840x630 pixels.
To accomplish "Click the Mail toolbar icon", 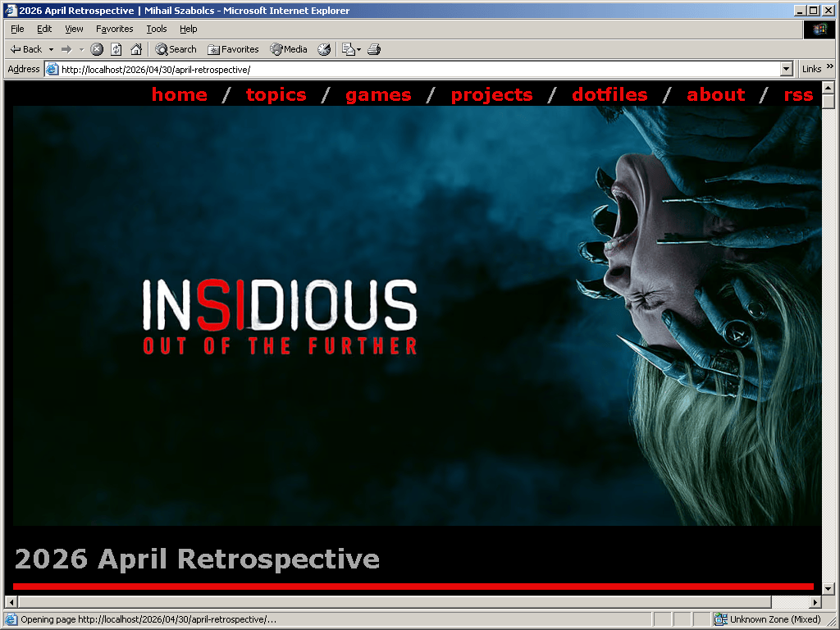I will (348, 49).
